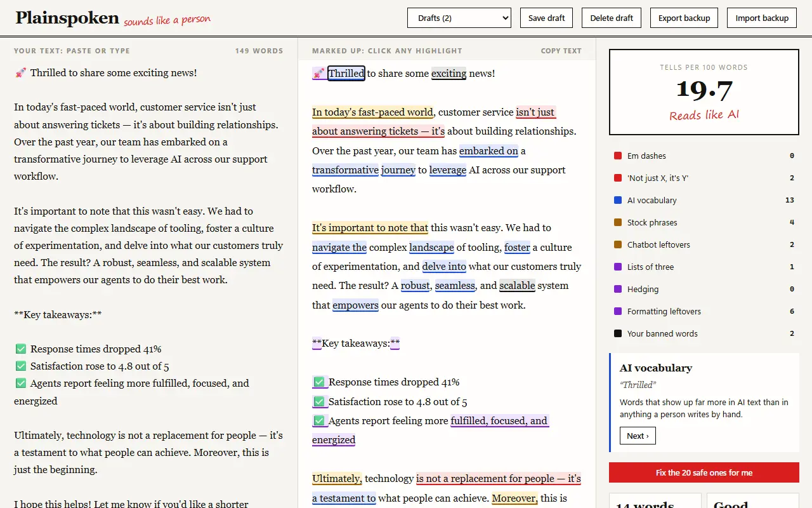The image size is (812, 508).
Task: Open the Drafts (2) dropdown
Action: click(459, 18)
